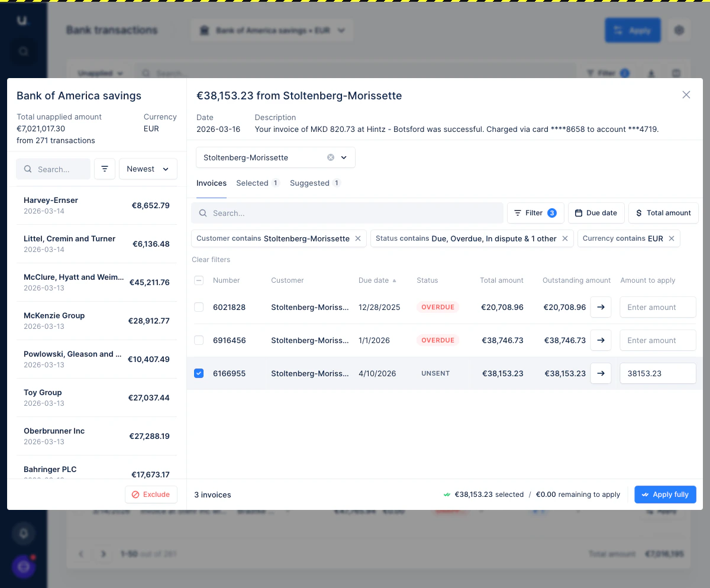
Task: Click the Apply fully button
Action: click(x=665, y=495)
